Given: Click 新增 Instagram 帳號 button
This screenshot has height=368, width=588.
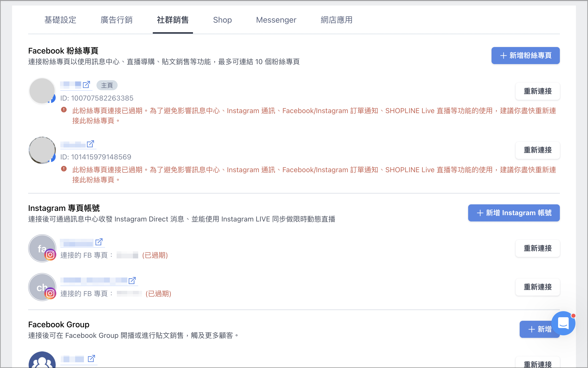Looking at the screenshot, I should tap(514, 213).
